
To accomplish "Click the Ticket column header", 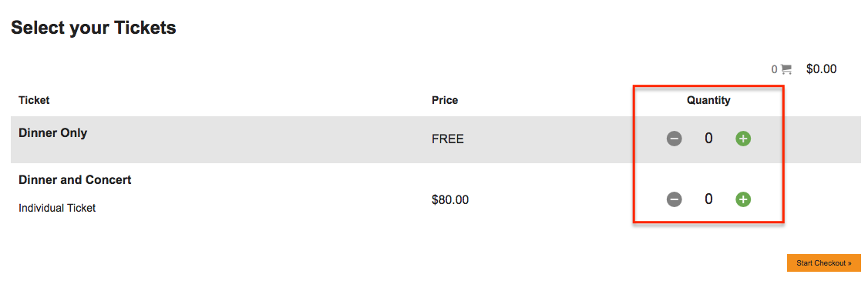I will point(35,100).
